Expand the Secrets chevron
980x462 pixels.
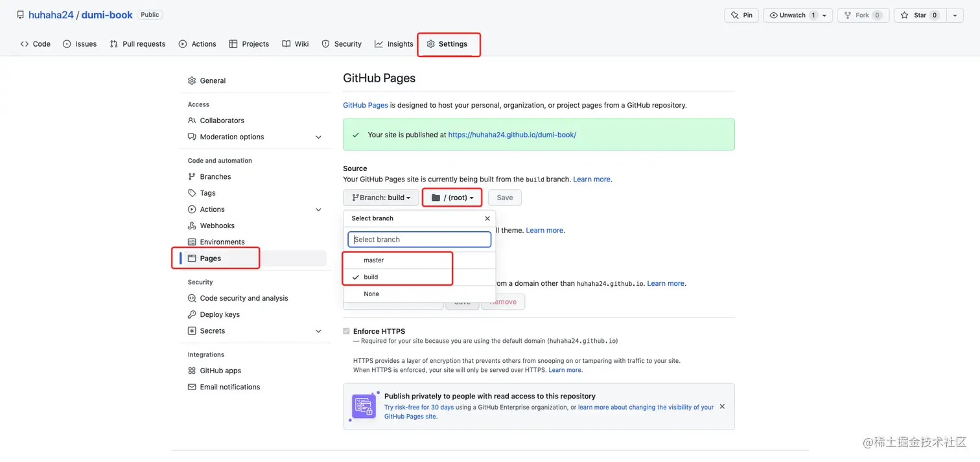coord(318,331)
